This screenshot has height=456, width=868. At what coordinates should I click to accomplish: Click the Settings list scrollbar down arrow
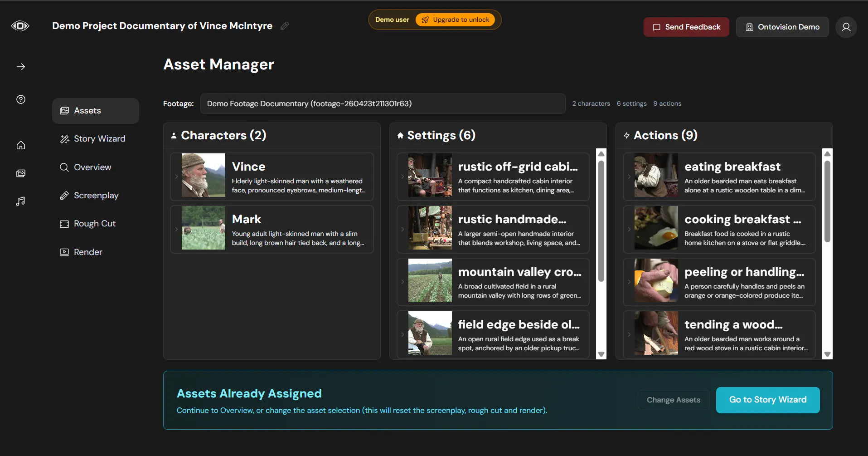601,354
